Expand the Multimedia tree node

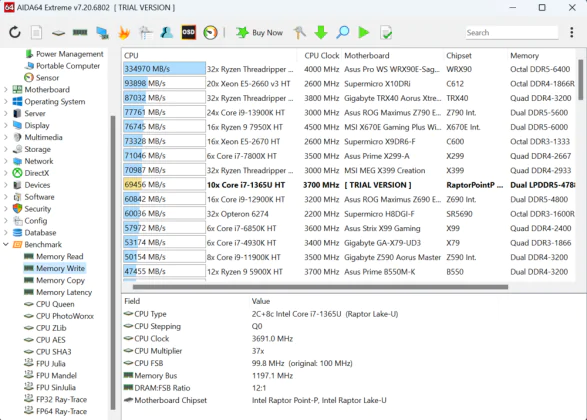(x=6, y=137)
